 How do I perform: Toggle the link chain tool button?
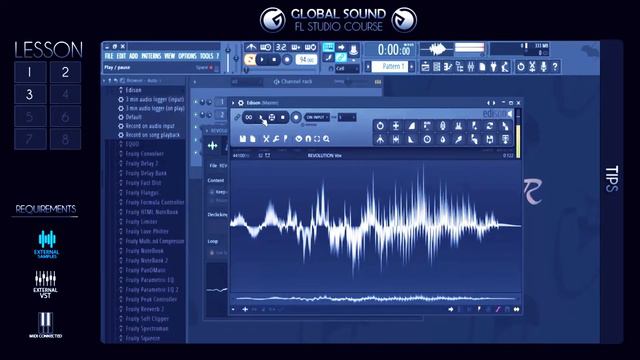341,58
